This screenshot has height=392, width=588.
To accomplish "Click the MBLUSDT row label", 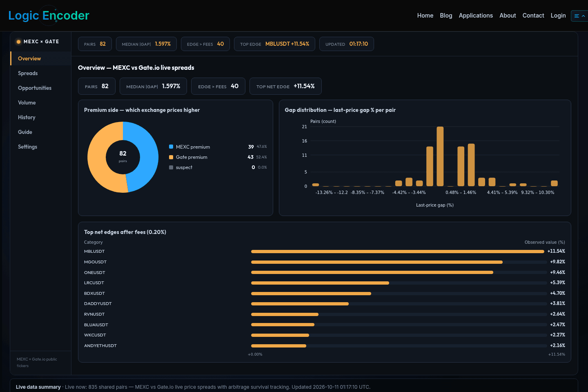I will click(94, 252).
